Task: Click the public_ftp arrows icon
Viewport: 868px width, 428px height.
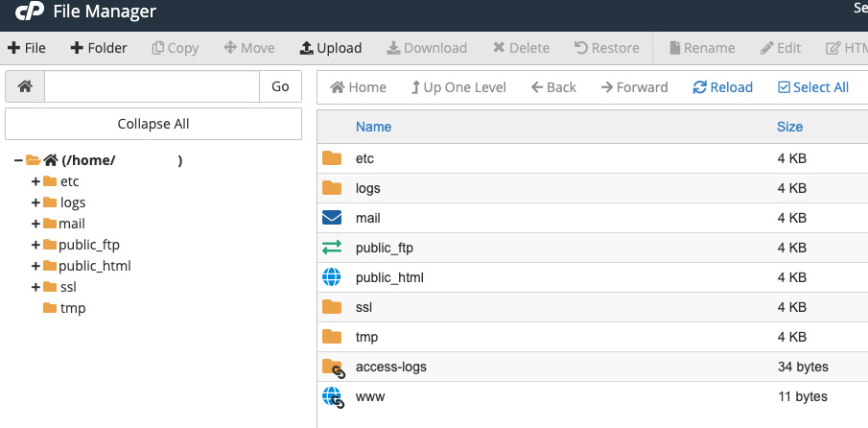Action: coord(332,248)
